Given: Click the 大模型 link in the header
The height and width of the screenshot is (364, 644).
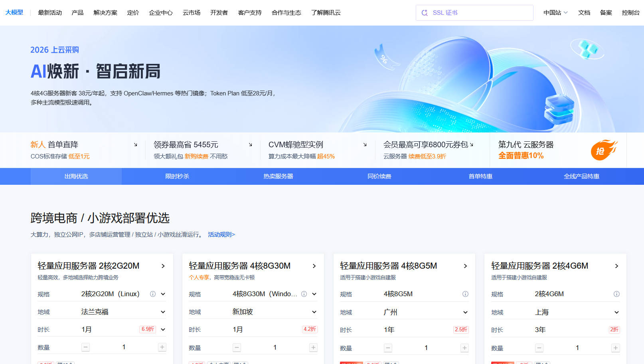Looking at the screenshot, I should (x=14, y=12).
